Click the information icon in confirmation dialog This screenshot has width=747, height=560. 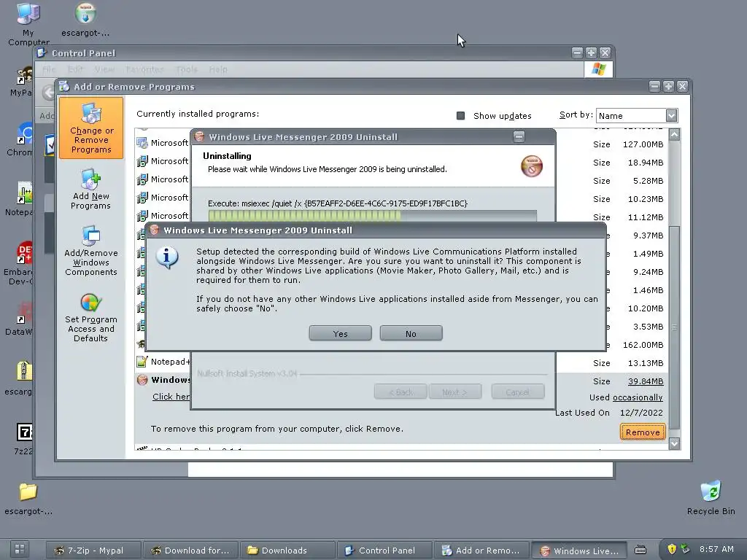coord(167,258)
